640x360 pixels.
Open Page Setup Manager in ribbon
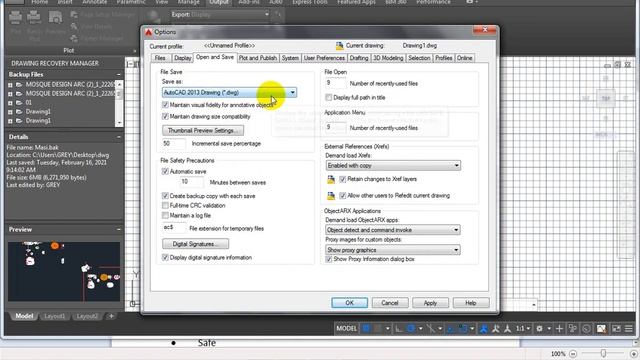pos(102,15)
